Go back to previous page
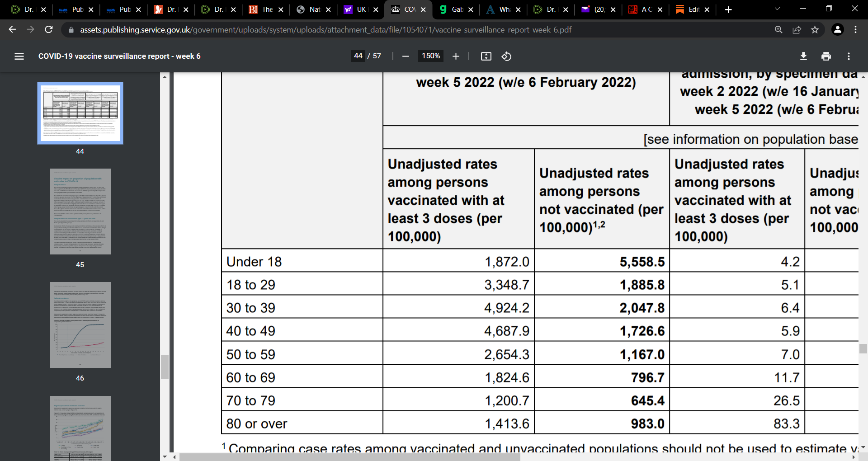The image size is (868, 461). [12, 29]
